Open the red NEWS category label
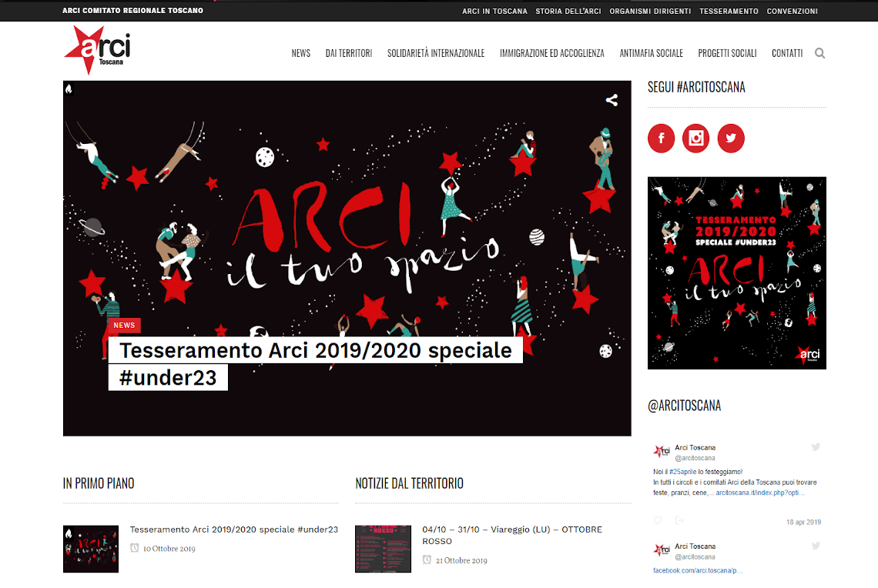This screenshot has width=878, height=588. click(x=124, y=325)
